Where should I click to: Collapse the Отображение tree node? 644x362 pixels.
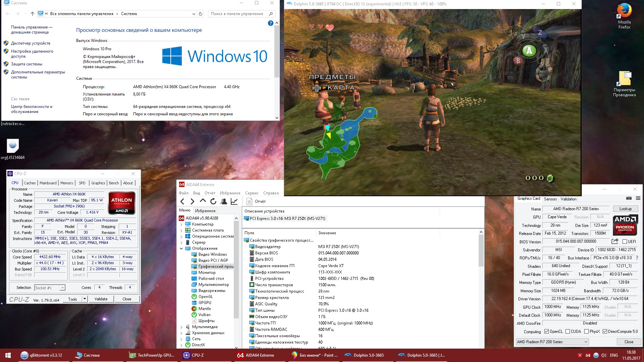tap(181, 248)
